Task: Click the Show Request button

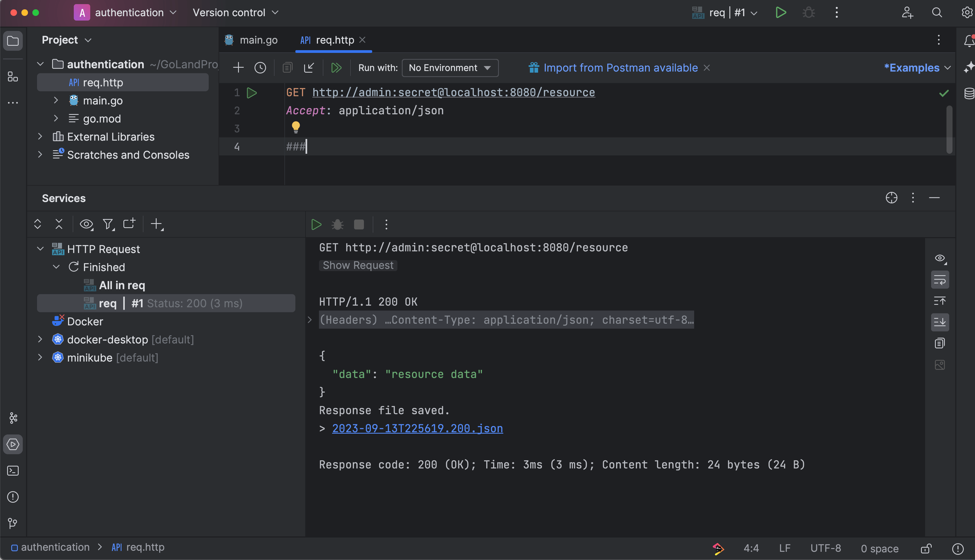Action: 358,265
